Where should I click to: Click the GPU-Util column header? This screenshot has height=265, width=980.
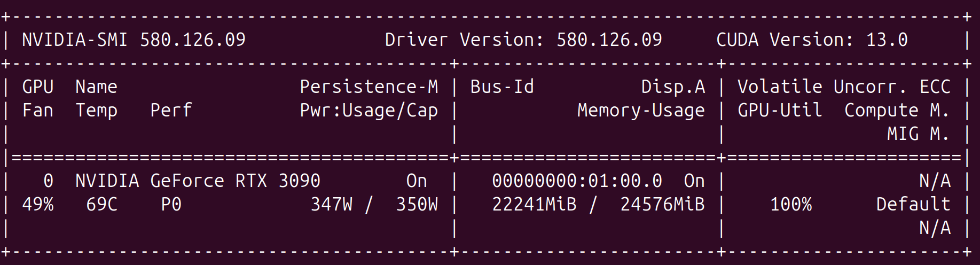coord(780,111)
